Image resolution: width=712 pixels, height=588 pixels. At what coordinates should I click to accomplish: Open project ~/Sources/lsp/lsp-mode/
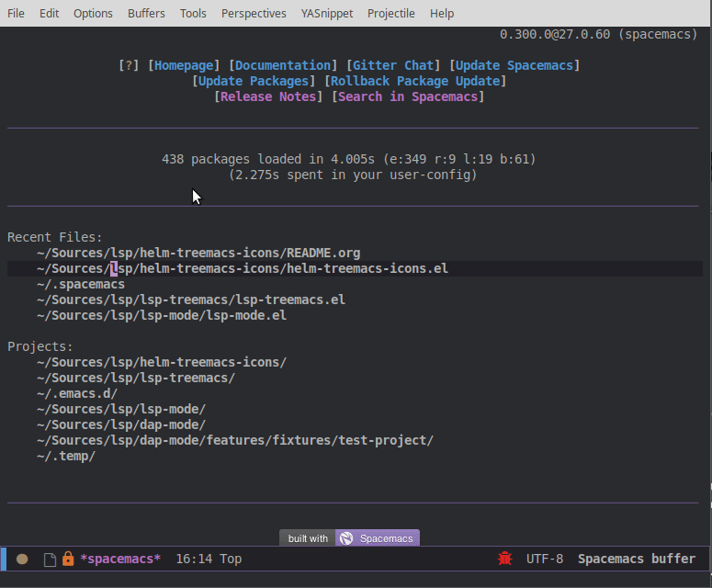click(x=121, y=409)
